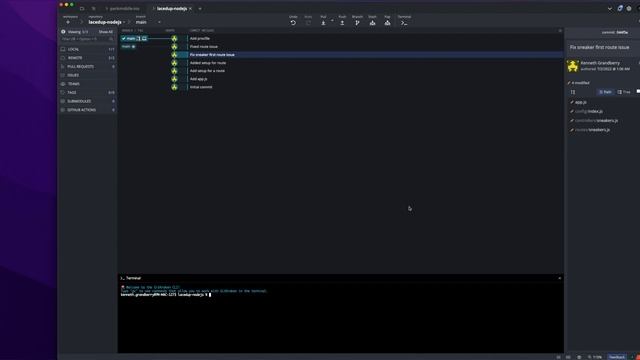Focus the branch filter input field
Image resolution: width=640 pixels, height=360 pixels.
coord(87,39)
